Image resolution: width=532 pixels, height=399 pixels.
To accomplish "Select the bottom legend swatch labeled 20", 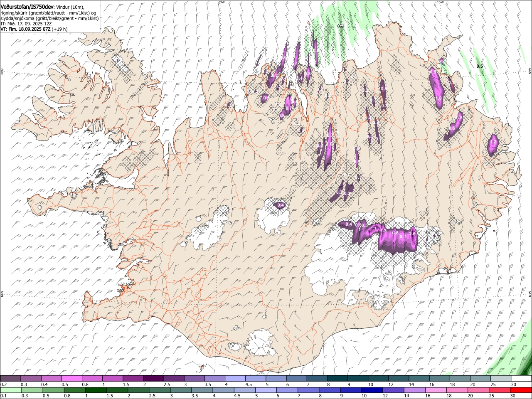I will (478, 390).
